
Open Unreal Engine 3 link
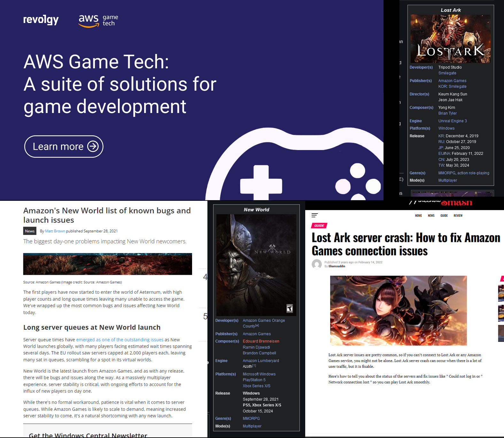(x=453, y=121)
